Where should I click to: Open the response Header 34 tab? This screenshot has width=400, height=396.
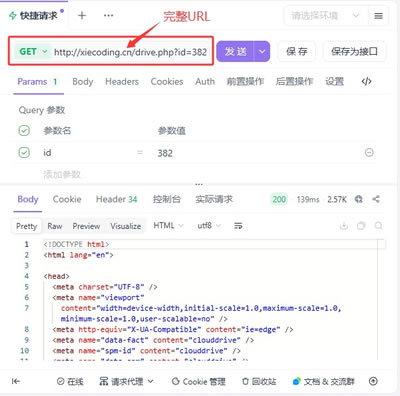tap(117, 199)
